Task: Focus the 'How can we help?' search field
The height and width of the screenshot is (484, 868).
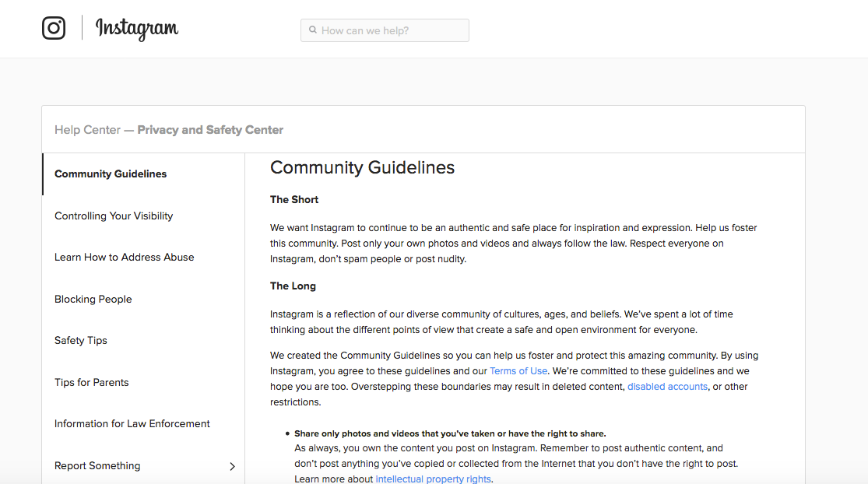Action: [x=385, y=30]
